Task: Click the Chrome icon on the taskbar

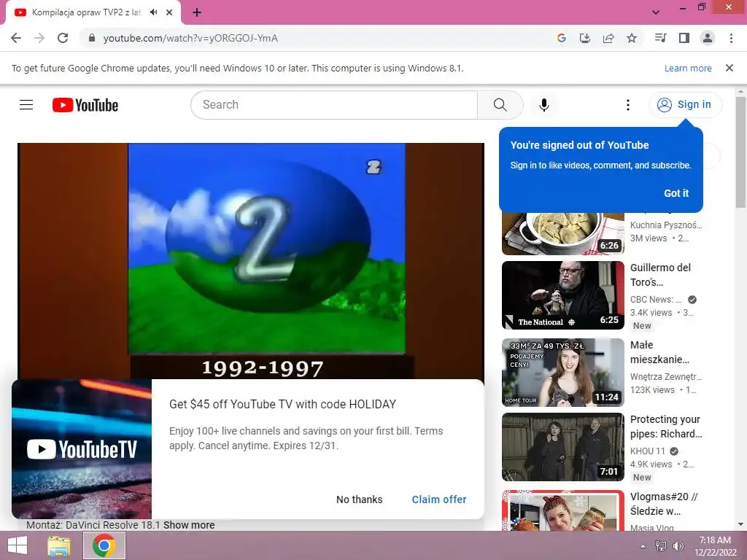Action: click(x=104, y=545)
